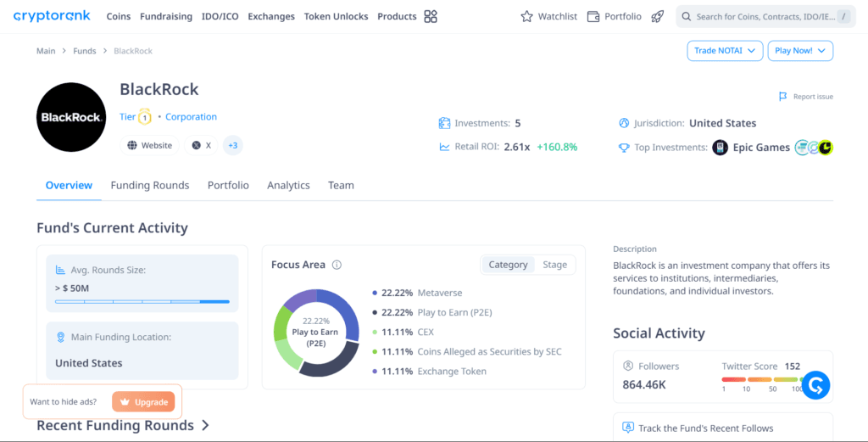Click the Focus Area donut chart
Image resolution: width=868 pixels, height=442 pixels.
(x=316, y=333)
